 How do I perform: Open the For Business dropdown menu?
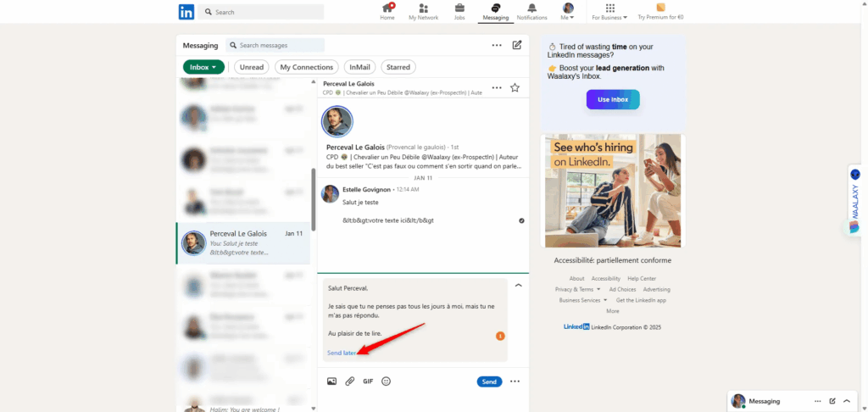point(609,12)
